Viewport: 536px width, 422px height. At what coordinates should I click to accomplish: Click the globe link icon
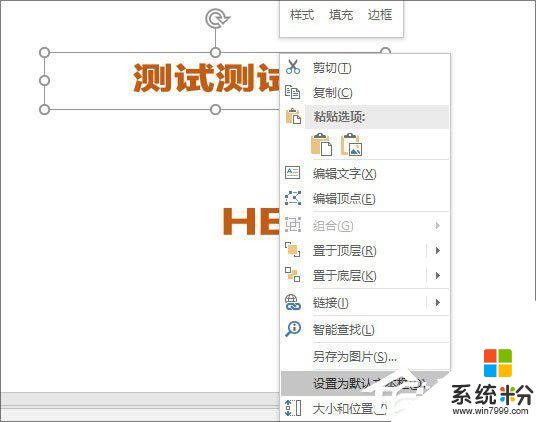point(293,302)
